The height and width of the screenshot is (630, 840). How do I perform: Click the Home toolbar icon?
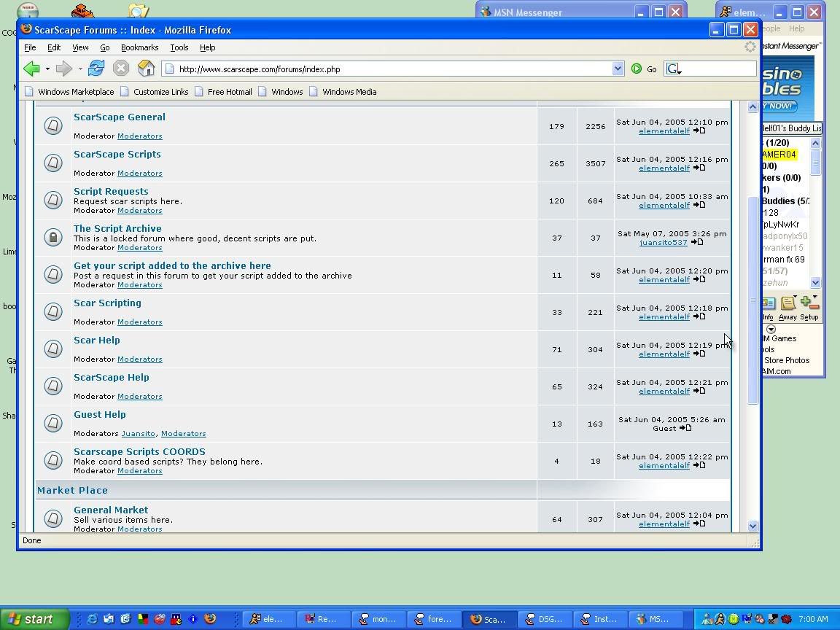pyautogui.click(x=147, y=69)
